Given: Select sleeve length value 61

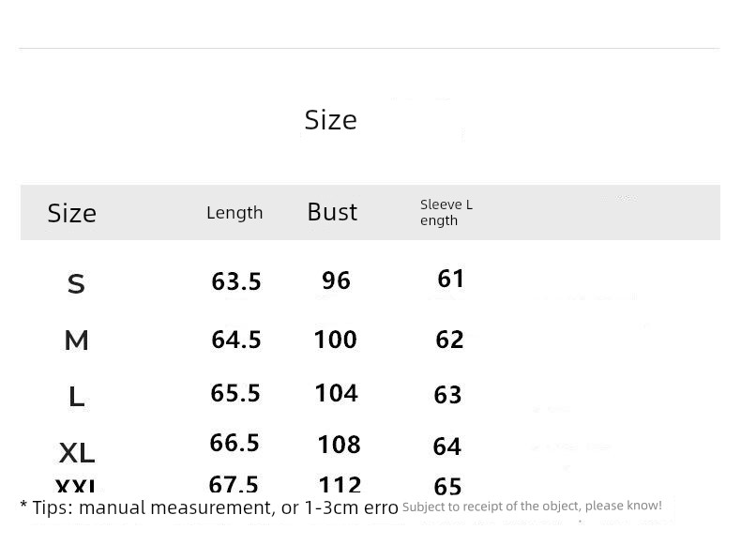Looking at the screenshot, I should click(451, 279).
